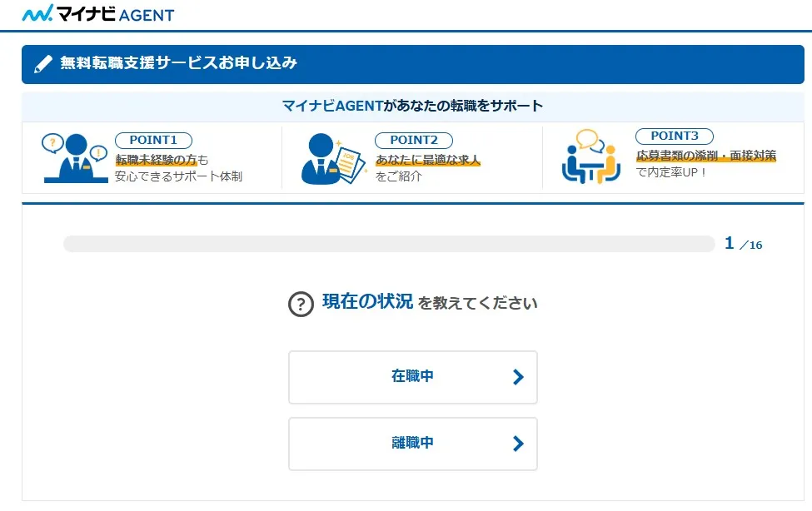Click the マイナビAGENTがあなたの転職をサポート banner text
The width and height of the screenshot is (812, 511).
point(413,107)
